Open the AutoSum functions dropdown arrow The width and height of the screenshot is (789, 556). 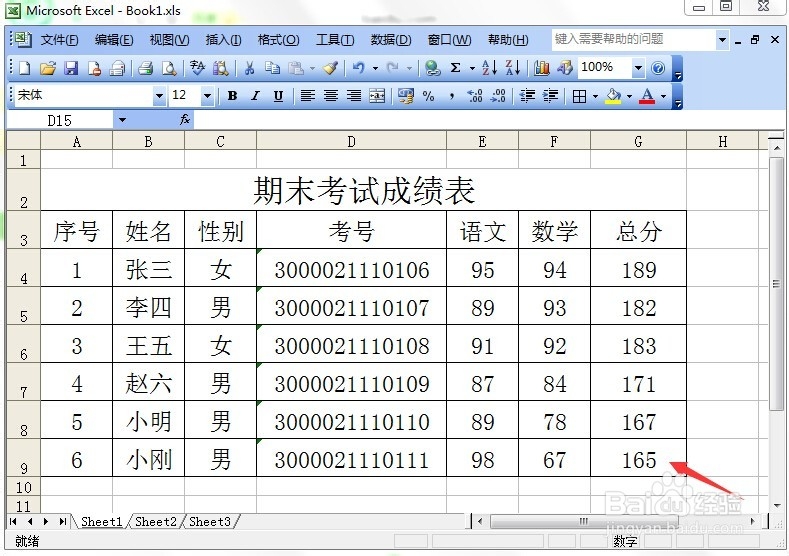[472, 68]
